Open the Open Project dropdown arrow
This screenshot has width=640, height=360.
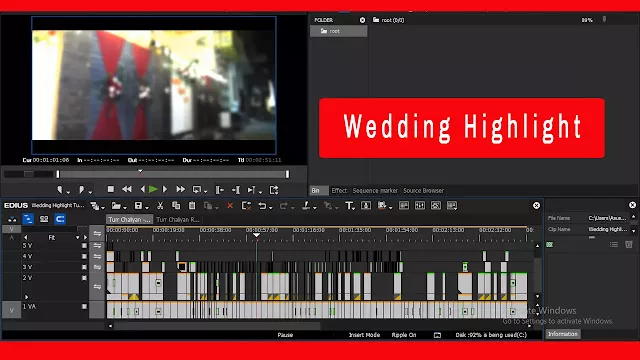[125, 208]
